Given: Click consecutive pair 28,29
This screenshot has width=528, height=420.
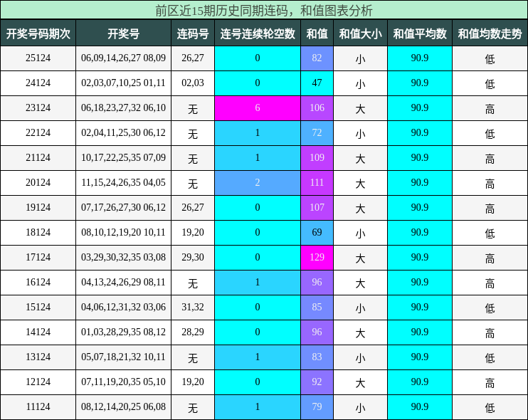Looking at the screenshot, I should (193, 332).
